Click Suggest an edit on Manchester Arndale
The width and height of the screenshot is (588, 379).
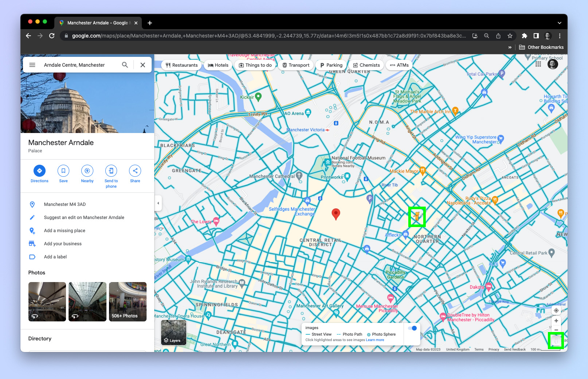(x=84, y=218)
